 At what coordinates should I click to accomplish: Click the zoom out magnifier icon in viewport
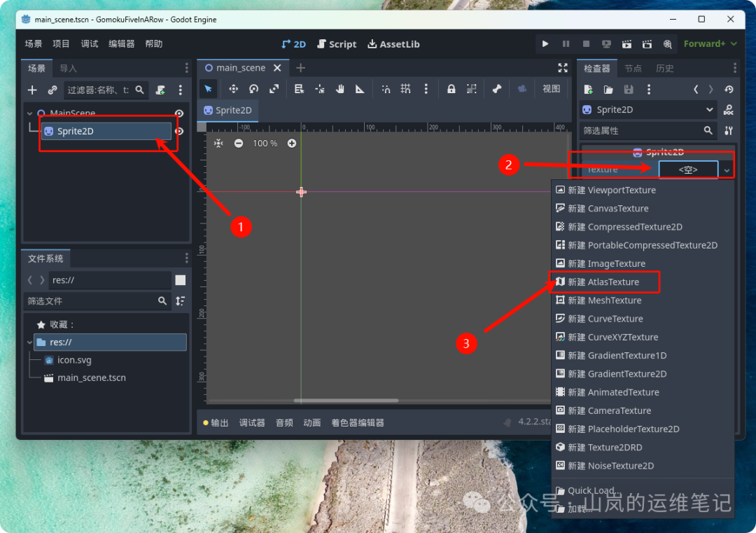(x=238, y=143)
